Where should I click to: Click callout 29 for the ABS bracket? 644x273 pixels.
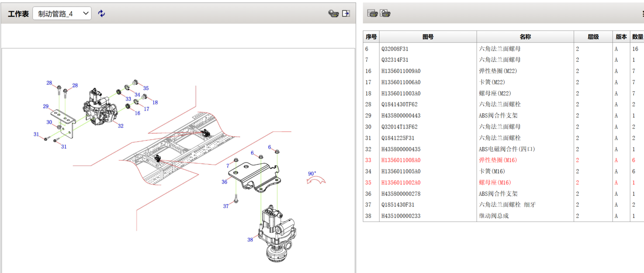46,106
